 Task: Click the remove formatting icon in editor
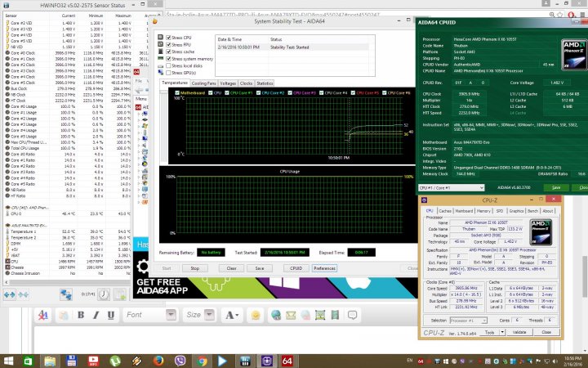(43, 315)
